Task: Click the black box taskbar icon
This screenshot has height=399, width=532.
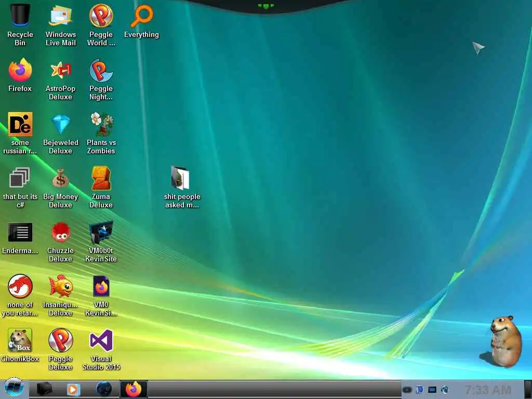Action: click(44, 389)
